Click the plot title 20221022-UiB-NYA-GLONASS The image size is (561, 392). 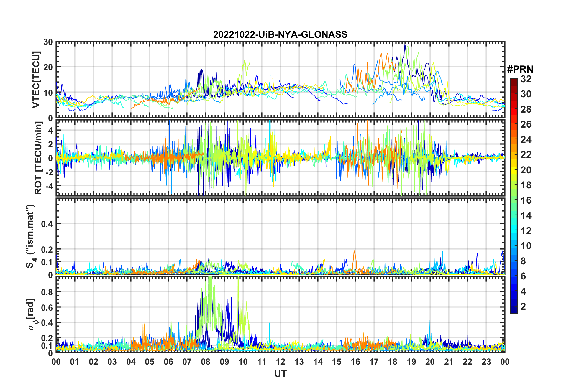tap(280, 35)
